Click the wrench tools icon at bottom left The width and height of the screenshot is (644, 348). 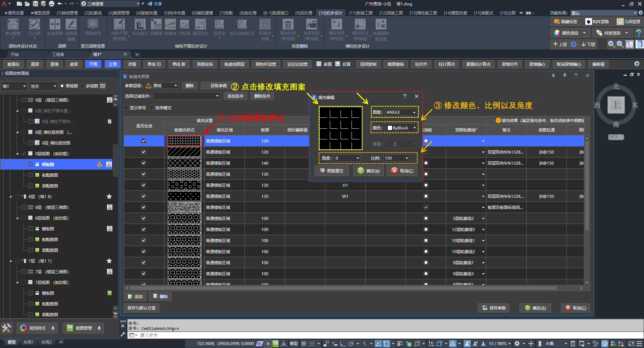[6, 328]
